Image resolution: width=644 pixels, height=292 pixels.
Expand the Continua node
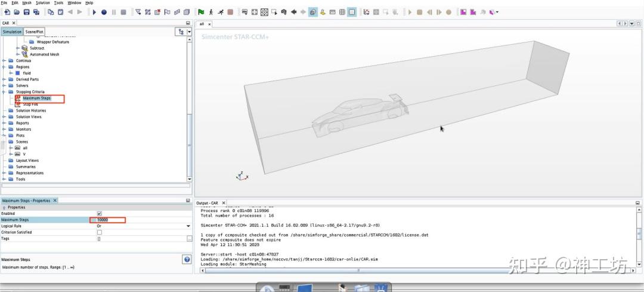4,60
